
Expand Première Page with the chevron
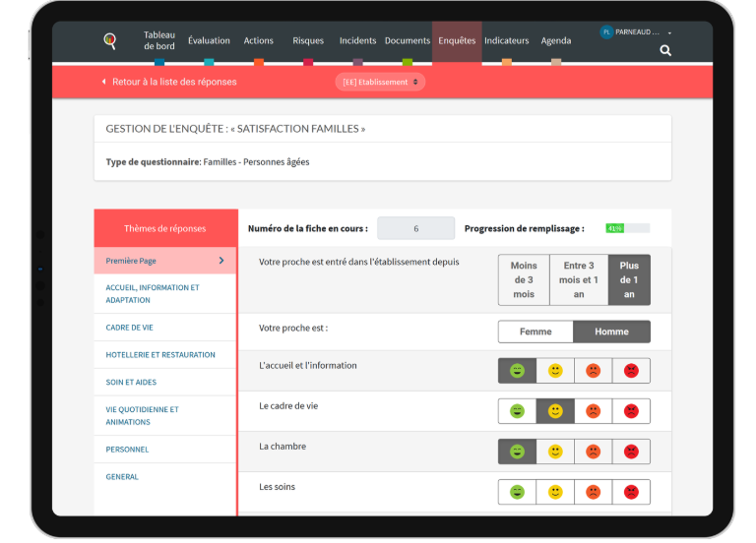coord(221,261)
